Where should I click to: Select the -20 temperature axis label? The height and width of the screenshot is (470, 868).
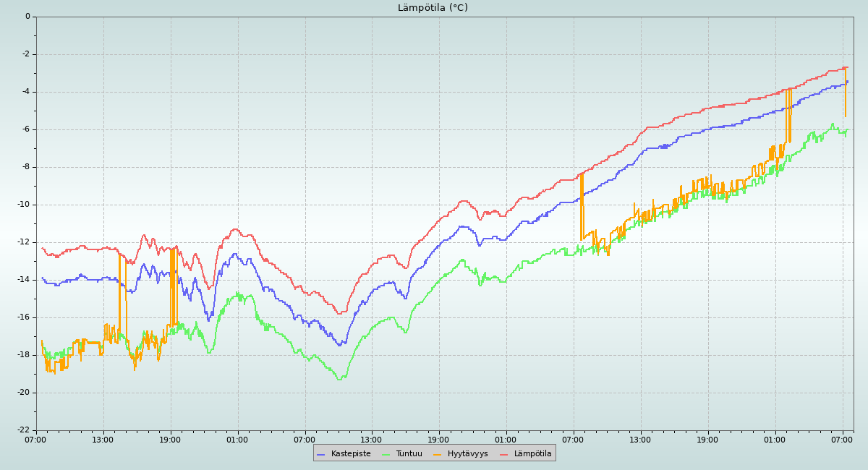coord(24,392)
